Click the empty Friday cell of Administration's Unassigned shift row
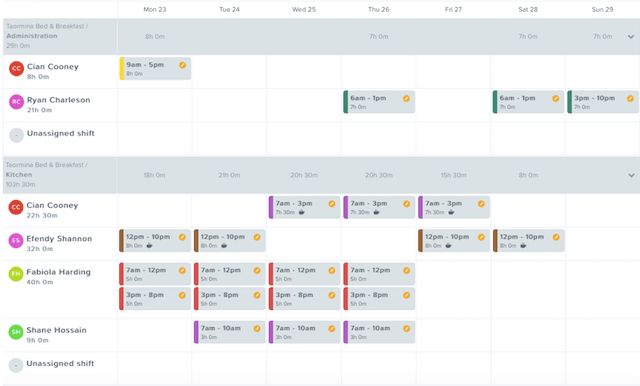Screen dimensions: 640x386 (453, 139)
